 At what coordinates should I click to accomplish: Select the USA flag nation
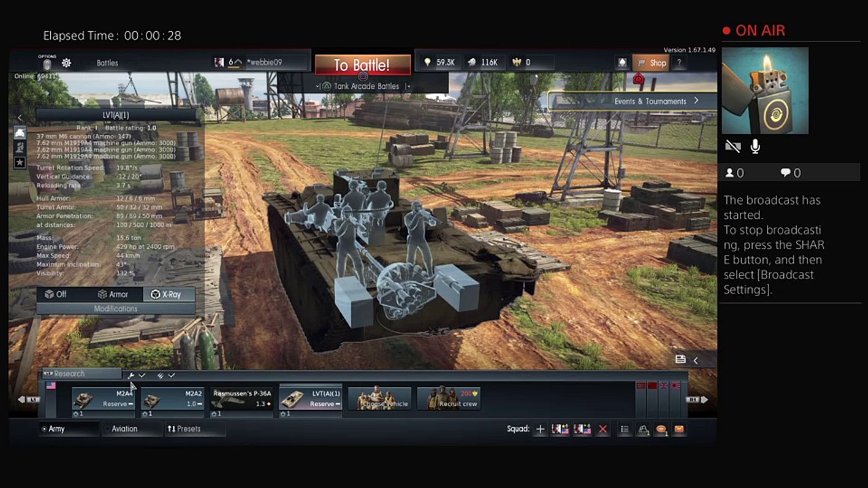pyautogui.click(x=51, y=386)
